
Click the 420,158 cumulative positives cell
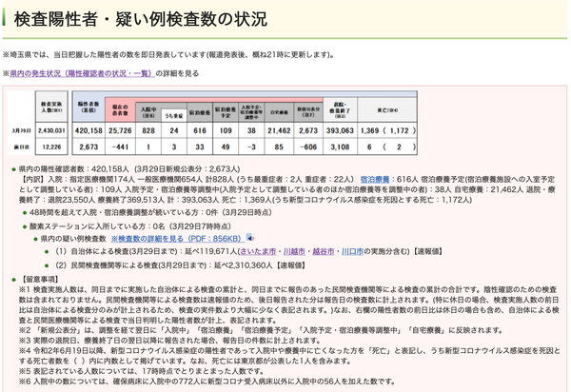click(x=89, y=130)
